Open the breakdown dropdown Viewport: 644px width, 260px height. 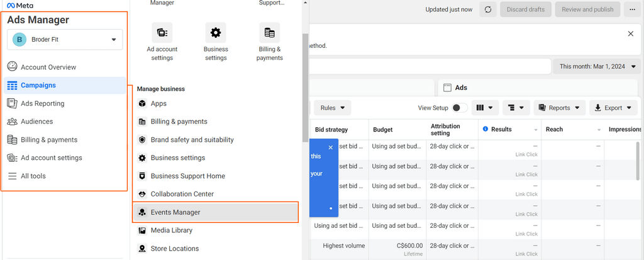pyautogui.click(x=516, y=108)
